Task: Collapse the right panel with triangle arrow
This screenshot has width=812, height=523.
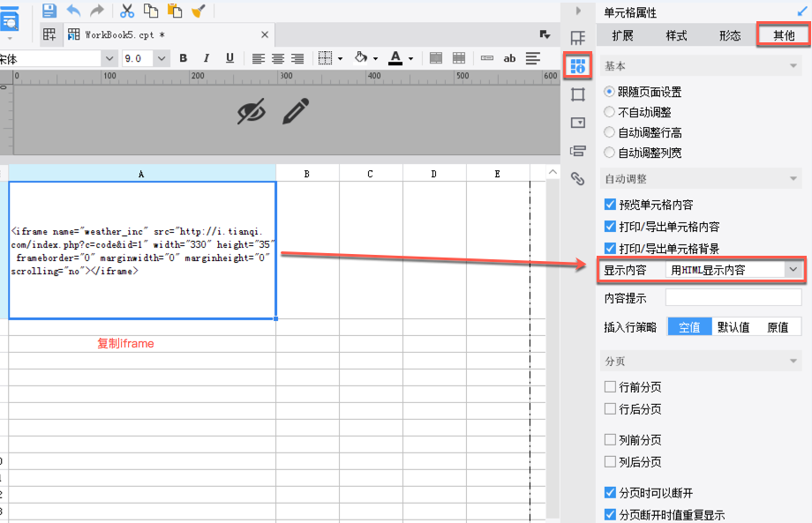Action: click(x=578, y=11)
